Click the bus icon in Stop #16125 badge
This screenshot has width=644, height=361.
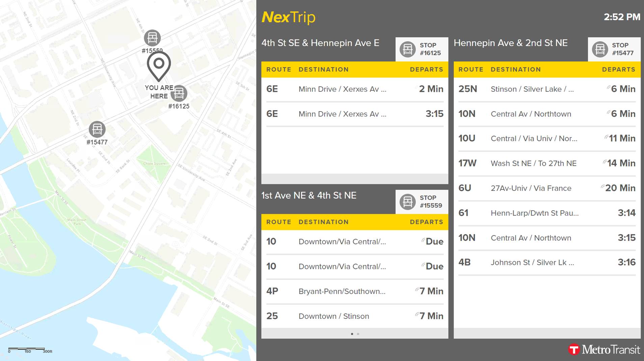(x=407, y=49)
